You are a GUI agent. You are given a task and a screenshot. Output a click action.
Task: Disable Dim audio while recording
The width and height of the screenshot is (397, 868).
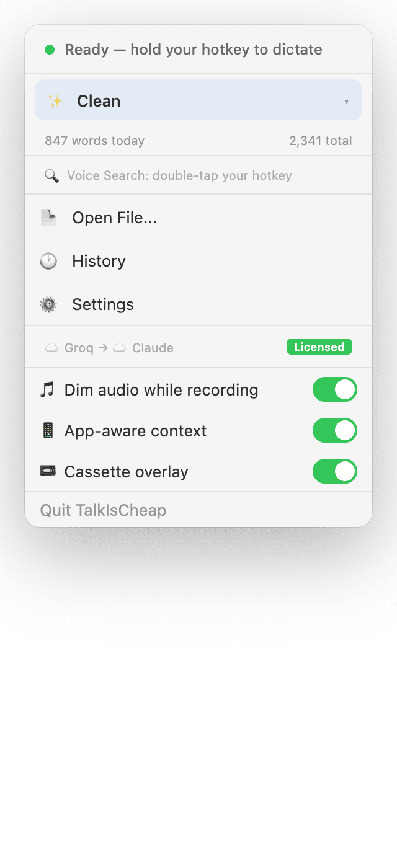click(335, 389)
